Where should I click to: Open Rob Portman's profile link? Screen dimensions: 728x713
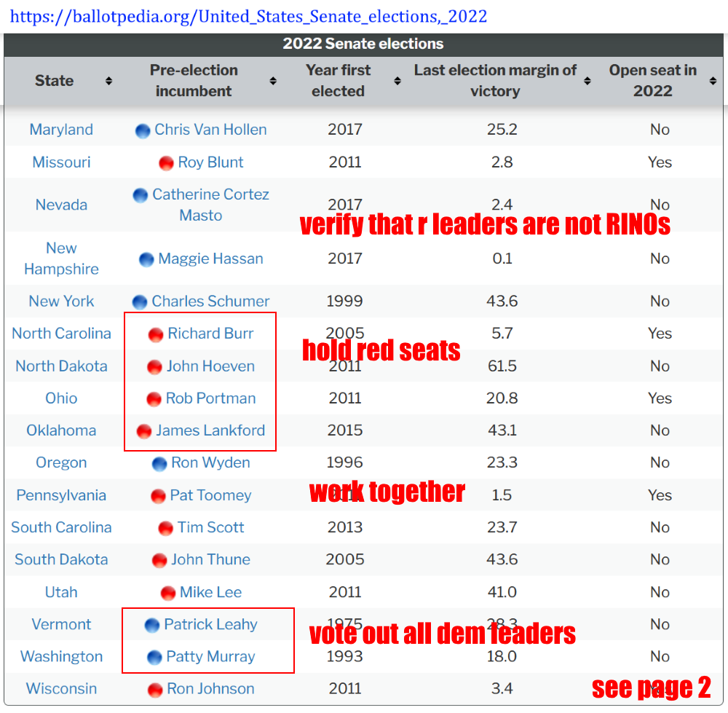210,398
